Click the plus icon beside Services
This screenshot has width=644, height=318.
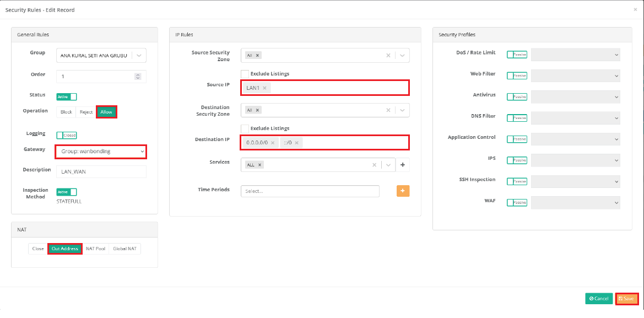click(x=402, y=165)
